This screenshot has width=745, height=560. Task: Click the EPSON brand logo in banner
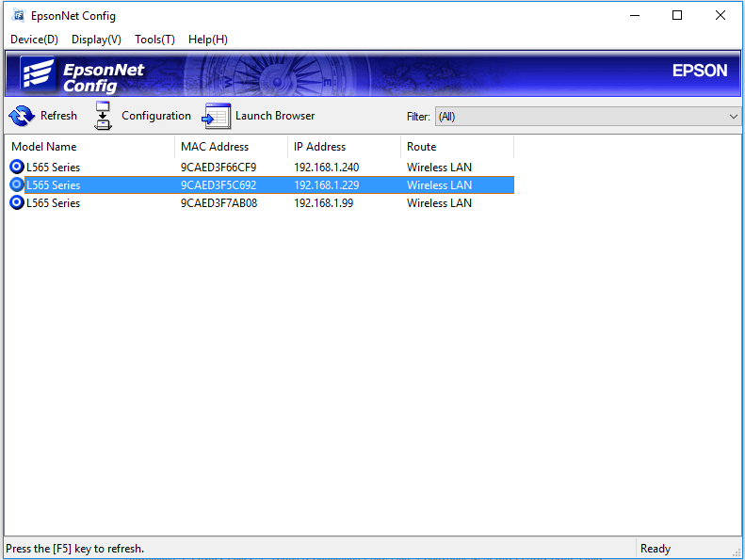pyautogui.click(x=700, y=71)
